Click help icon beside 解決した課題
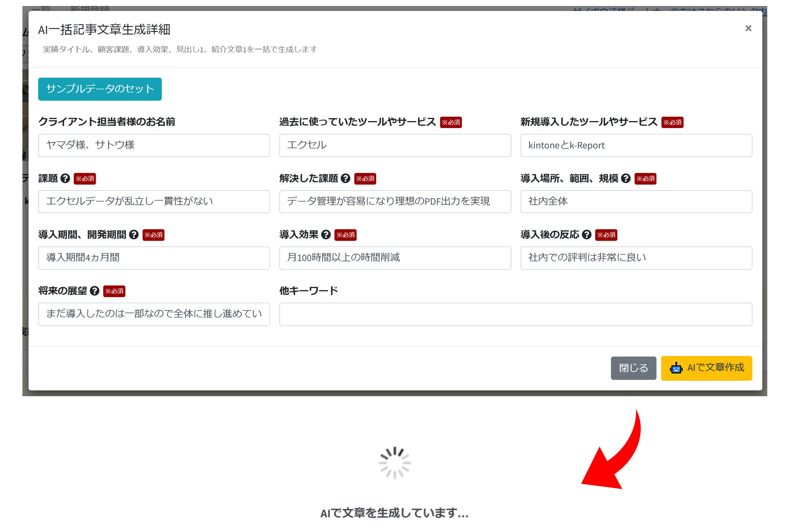This screenshot has width=789, height=532. pos(345,178)
